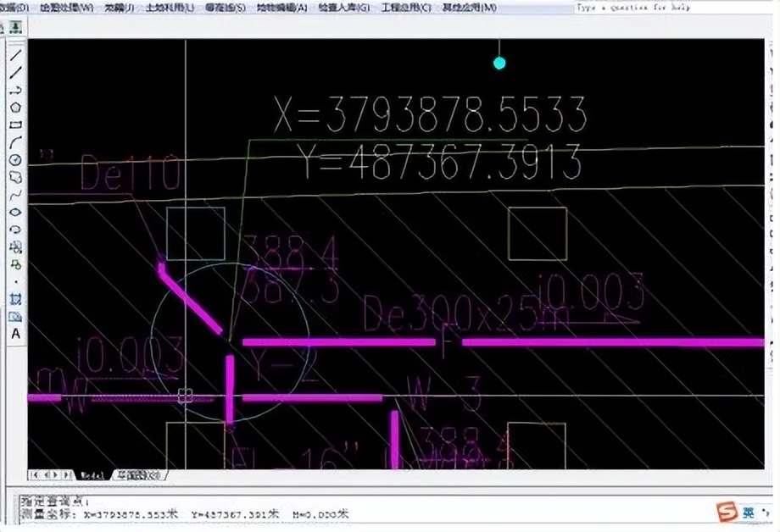Select the Revision Cloud tool
Image resolution: width=780 pixels, height=532 pixels.
click(x=15, y=177)
